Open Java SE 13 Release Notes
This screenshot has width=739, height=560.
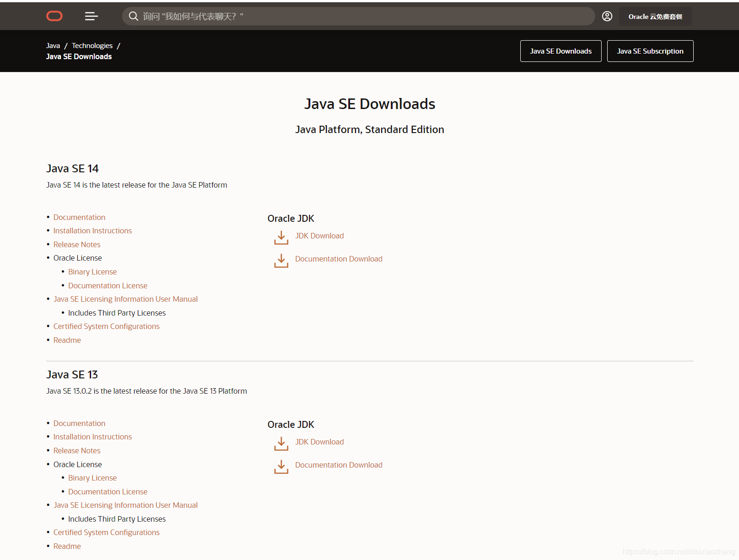(x=77, y=450)
